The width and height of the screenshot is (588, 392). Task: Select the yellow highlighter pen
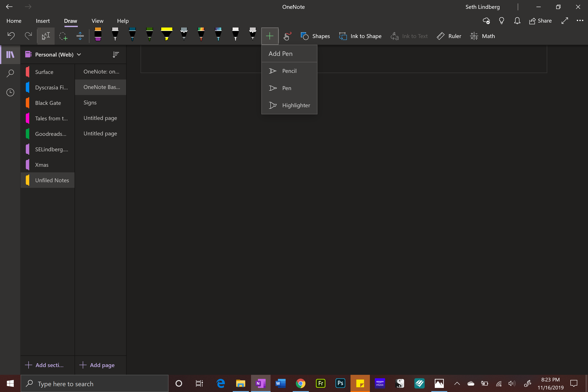coord(167,35)
